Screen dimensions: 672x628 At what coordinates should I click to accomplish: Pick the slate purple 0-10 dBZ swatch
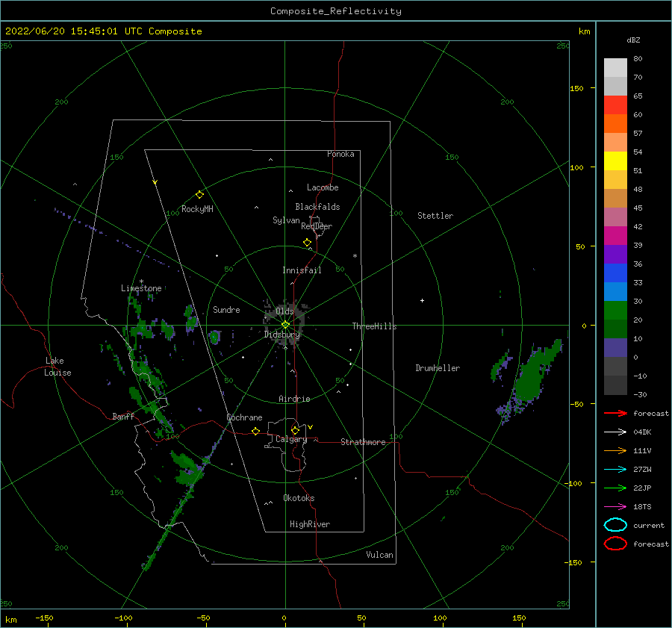[x=615, y=348]
